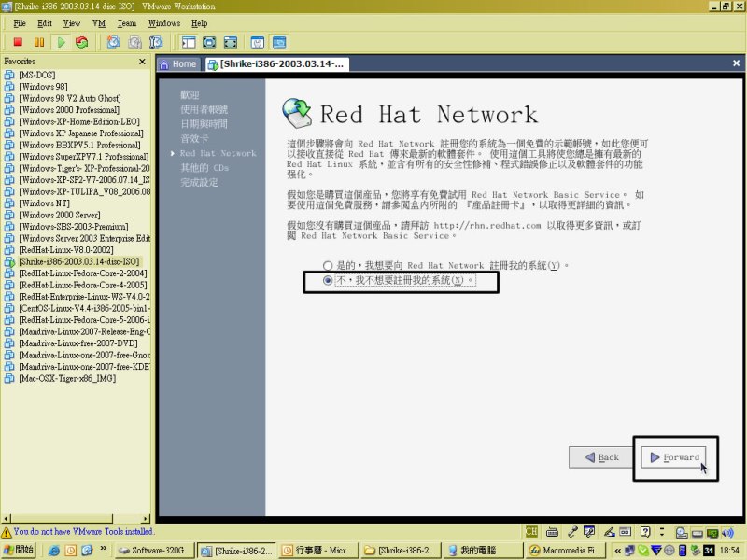The width and height of the screenshot is (747, 560).
Task: Click the red Power Off toolbar icon
Action: [18, 42]
